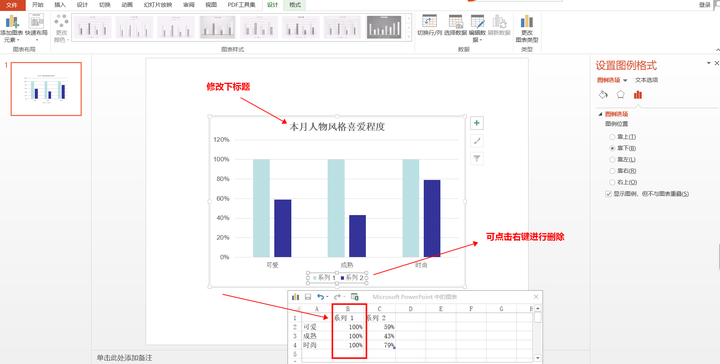Open the format pane options dropdown arrow
Screen dimensions: 720x364
click(709, 63)
